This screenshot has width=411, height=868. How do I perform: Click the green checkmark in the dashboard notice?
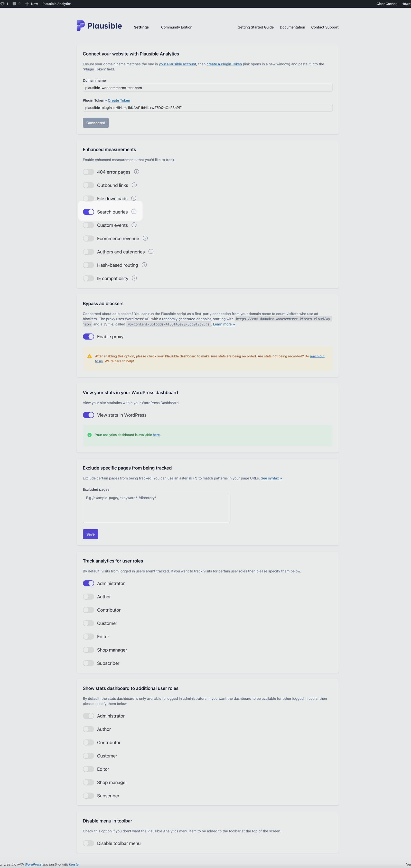pos(89,435)
